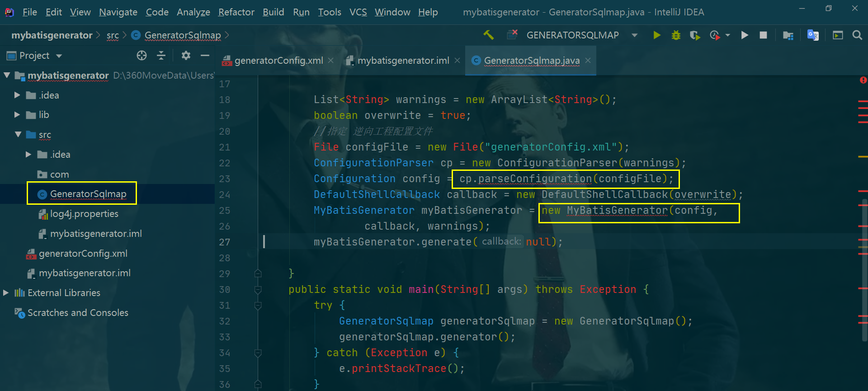The height and width of the screenshot is (391, 868).
Task: Open the VCS menu
Action: (358, 12)
